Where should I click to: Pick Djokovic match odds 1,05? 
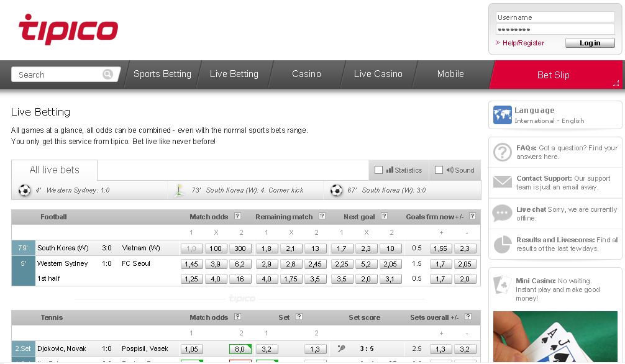pos(191,349)
